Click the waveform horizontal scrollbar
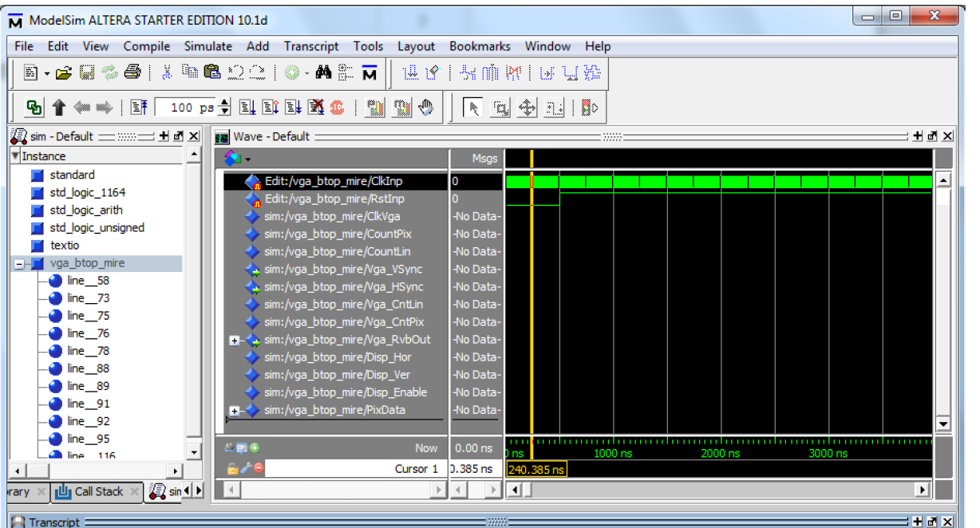The height and width of the screenshot is (528, 980). tap(719, 491)
